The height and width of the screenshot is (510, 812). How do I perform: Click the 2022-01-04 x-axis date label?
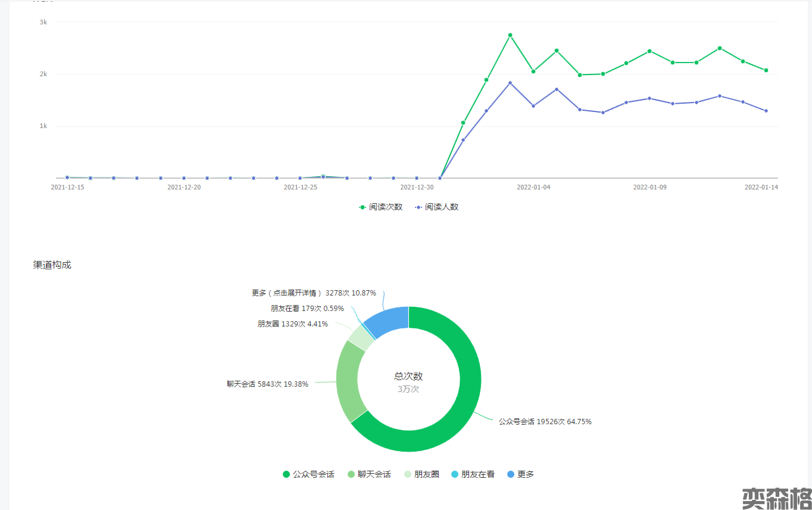point(533,187)
